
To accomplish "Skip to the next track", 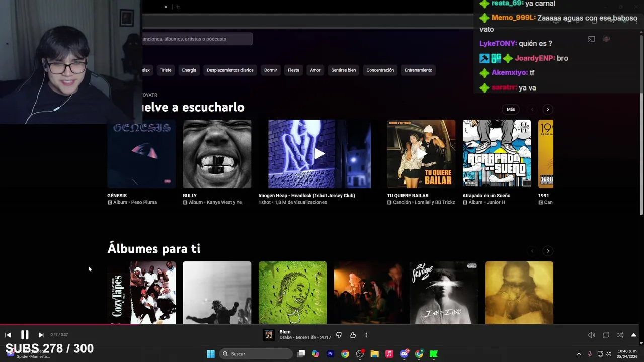I will 41,335.
